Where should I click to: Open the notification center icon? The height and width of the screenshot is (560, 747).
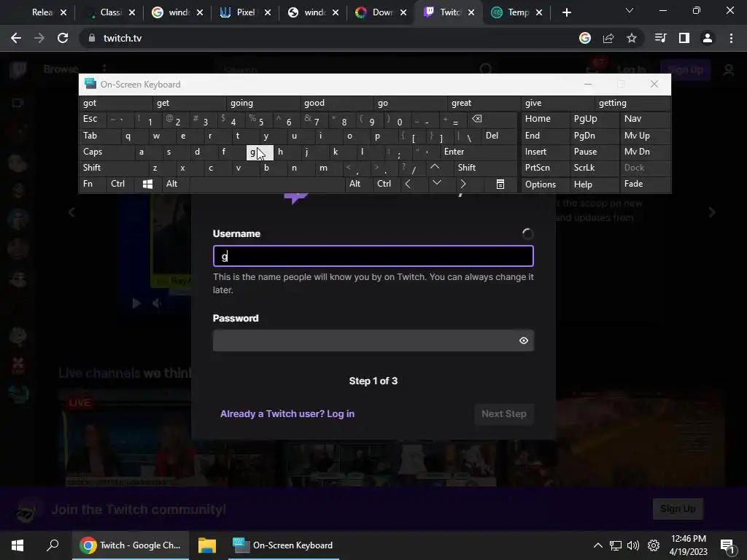727,545
